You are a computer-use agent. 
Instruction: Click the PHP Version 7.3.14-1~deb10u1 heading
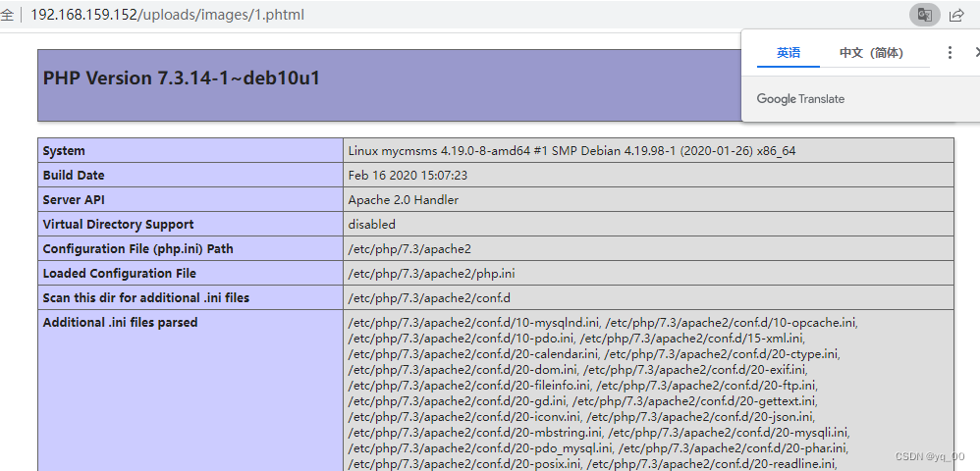[182, 78]
